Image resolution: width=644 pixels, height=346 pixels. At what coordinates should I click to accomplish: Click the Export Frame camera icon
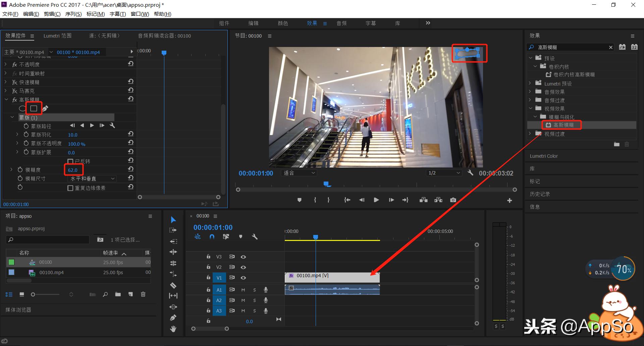453,200
